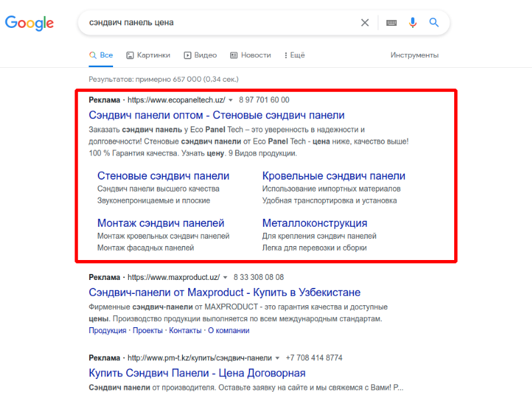
Task: Expand dropdown arrow next to ecopaneltech.uz URL
Action: click(231, 100)
